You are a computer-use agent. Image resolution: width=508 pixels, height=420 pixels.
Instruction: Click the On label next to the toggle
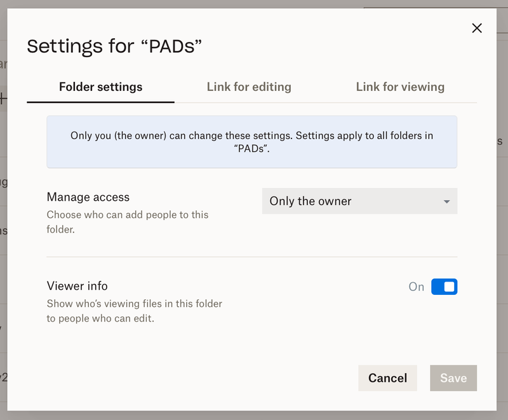coord(417,287)
